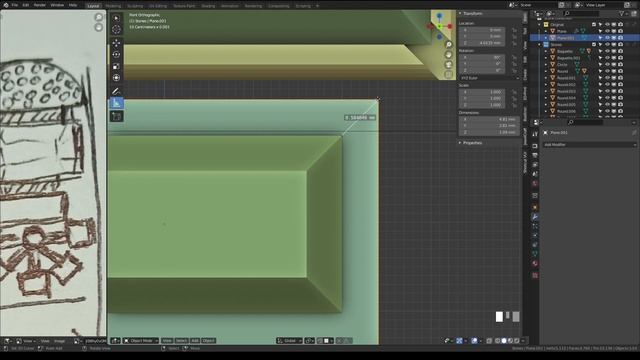Select solid viewport shading mode
Image resolution: width=640 pixels, height=360 pixels.
(x=504, y=341)
